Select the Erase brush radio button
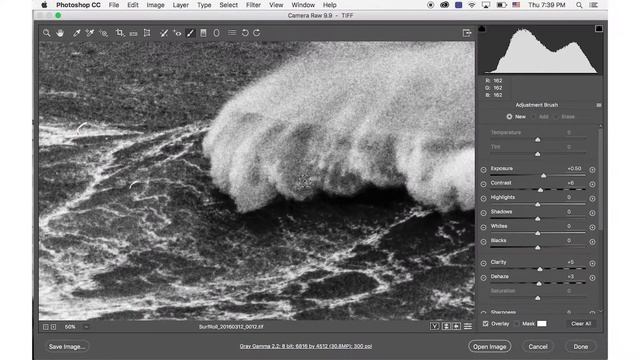 tap(556, 117)
